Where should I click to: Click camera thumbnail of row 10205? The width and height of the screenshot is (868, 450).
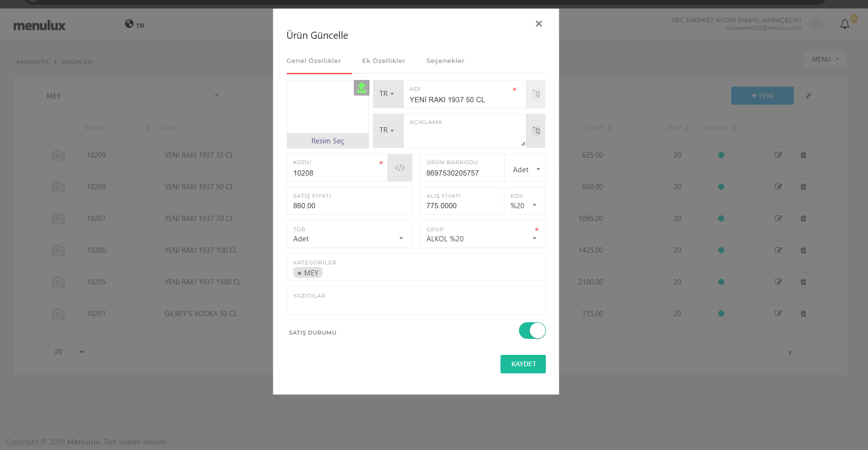click(x=58, y=282)
